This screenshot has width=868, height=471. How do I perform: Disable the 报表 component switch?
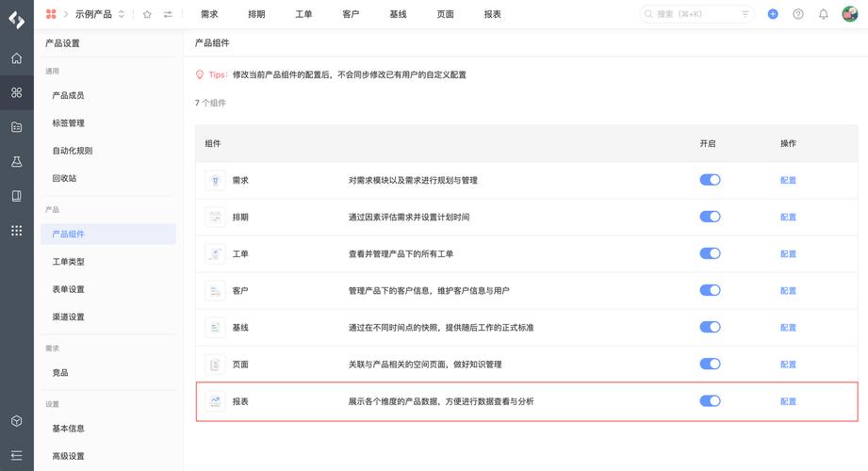coord(711,400)
